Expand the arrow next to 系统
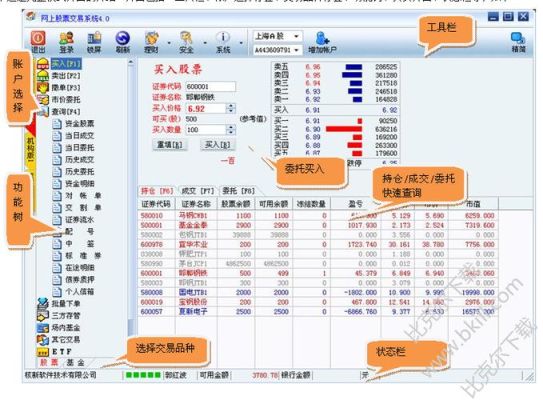The width and height of the screenshot is (543, 400). point(241,43)
